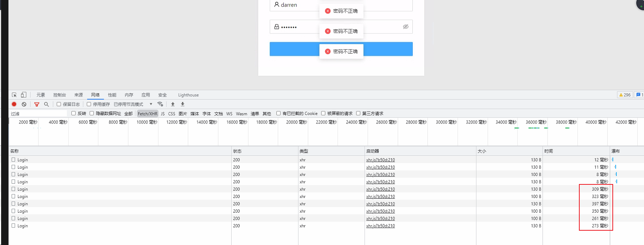The width and height of the screenshot is (644, 245).
Task: Enable 有已拦截的 Cookie checkbox
Action: 278,114
